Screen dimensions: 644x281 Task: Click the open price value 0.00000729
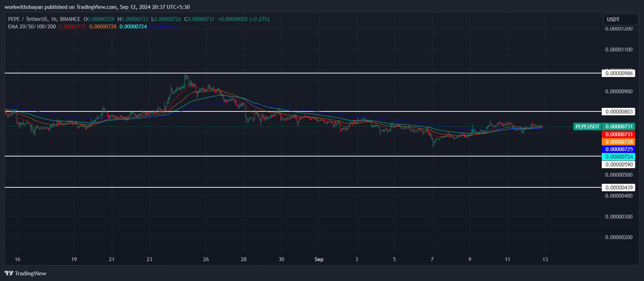tap(101, 19)
